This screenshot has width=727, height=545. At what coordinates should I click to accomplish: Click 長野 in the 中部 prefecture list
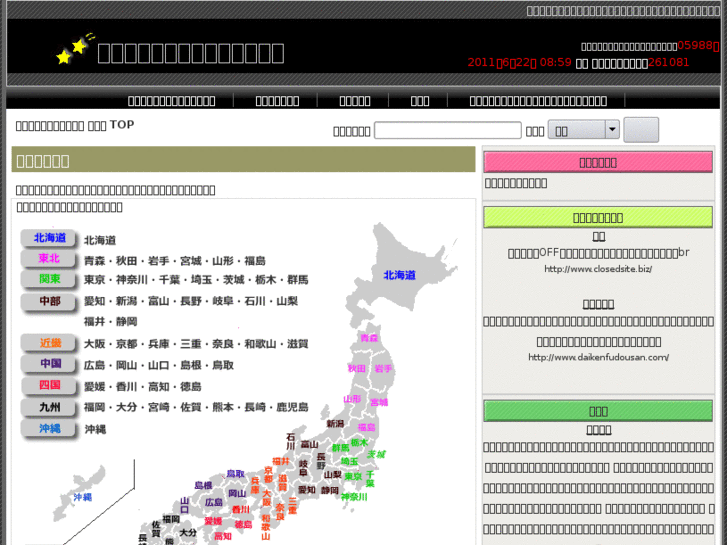click(x=191, y=301)
